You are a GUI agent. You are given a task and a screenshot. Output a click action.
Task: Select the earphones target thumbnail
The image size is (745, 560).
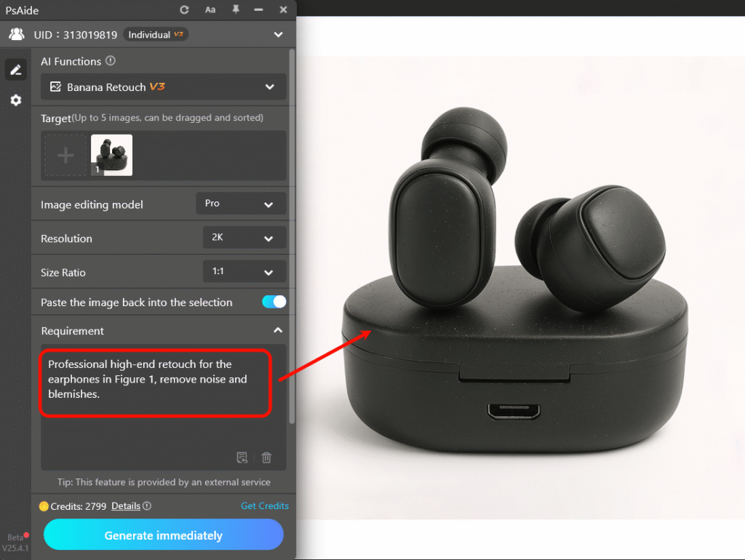[x=111, y=155]
